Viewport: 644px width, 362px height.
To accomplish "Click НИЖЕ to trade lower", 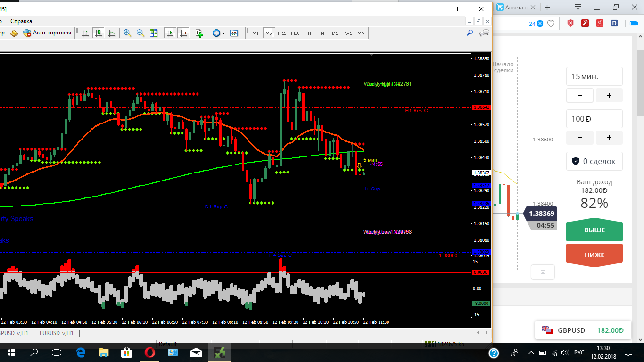I will (x=594, y=255).
